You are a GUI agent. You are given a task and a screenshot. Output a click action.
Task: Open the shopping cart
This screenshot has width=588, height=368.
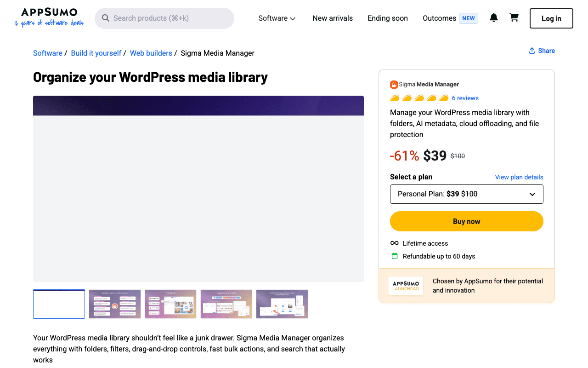coord(514,18)
